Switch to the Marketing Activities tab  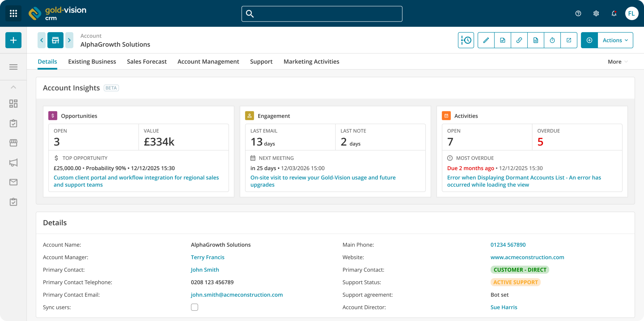click(311, 62)
